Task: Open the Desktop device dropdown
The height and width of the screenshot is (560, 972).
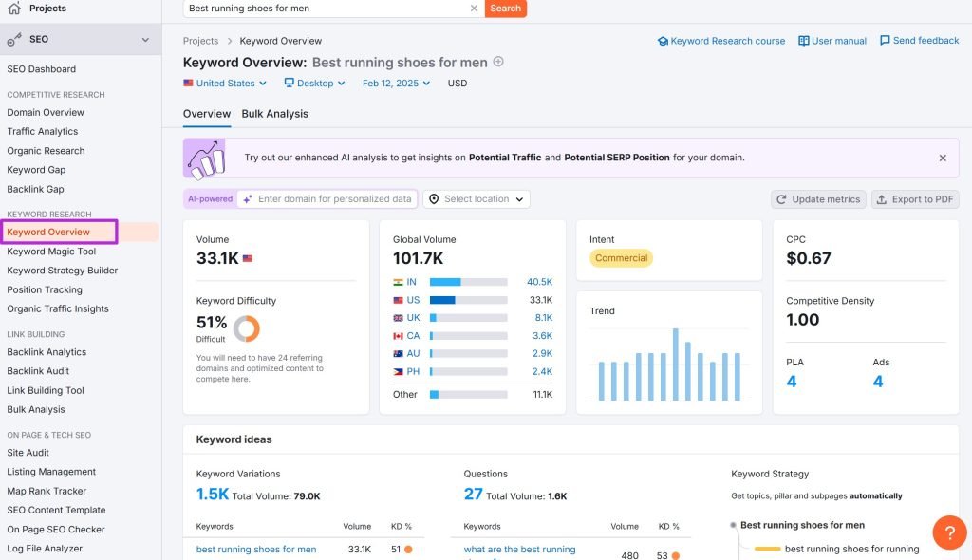Action: [x=314, y=84]
